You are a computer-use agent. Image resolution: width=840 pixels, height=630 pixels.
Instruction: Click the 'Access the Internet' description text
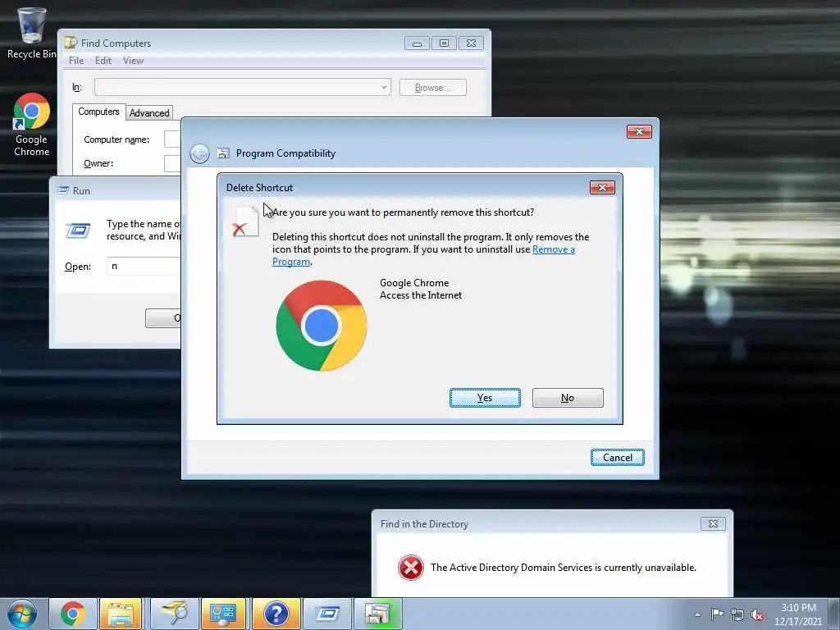[x=421, y=295]
